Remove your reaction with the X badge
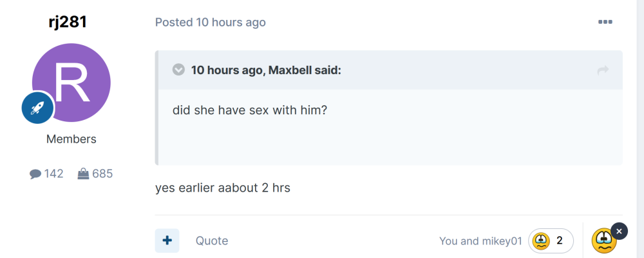 coord(618,230)
